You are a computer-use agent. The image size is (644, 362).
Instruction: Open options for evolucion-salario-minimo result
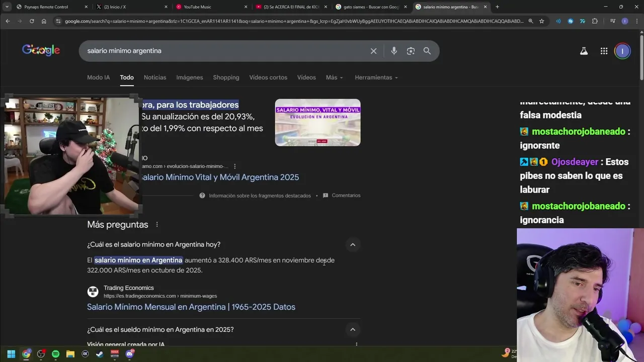pos(234,166)
